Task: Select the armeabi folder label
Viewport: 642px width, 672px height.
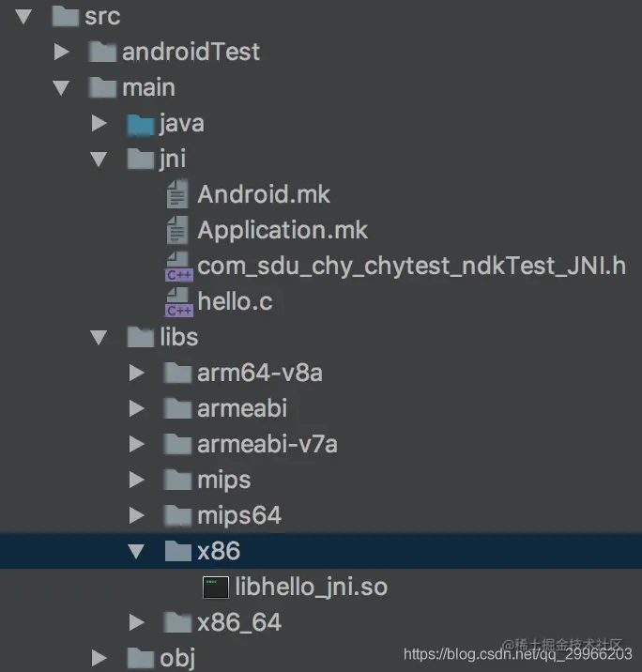Action: tap(242, 408)
